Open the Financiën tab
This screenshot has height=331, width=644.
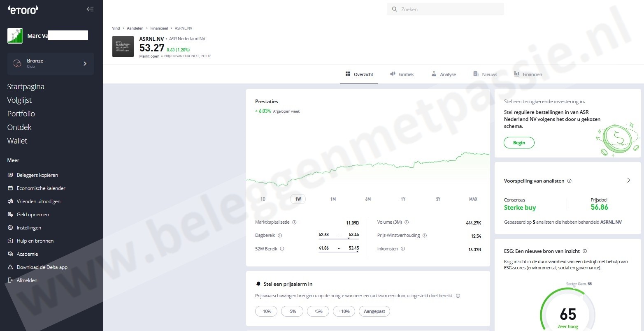pyautogui.click(x=528, y=74)
